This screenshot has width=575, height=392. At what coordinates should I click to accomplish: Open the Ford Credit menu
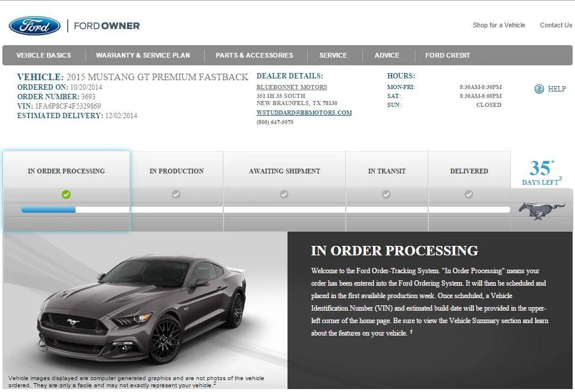(447, 55)
